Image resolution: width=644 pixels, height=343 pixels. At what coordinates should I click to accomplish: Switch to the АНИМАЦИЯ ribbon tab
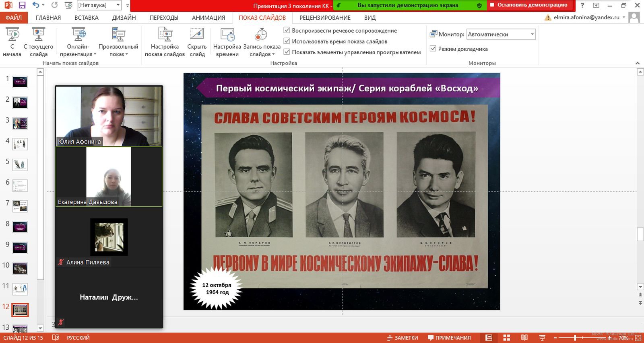point(208,18)
